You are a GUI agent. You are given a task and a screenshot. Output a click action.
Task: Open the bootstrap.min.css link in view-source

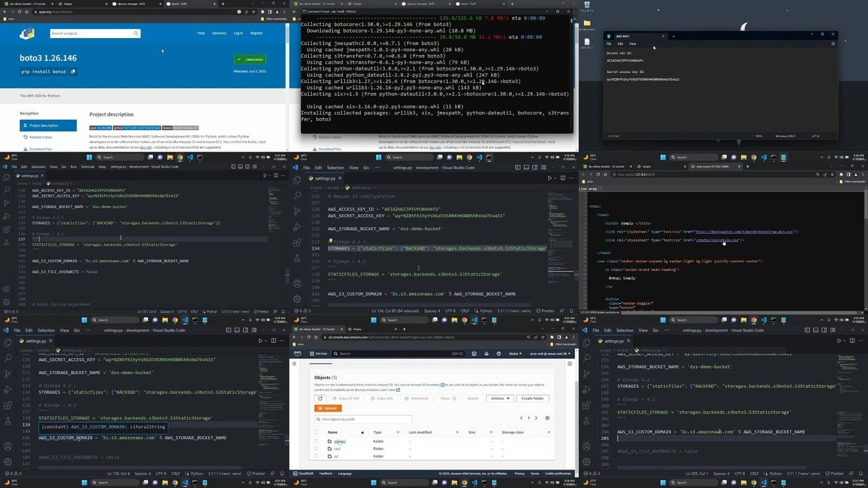744,232
